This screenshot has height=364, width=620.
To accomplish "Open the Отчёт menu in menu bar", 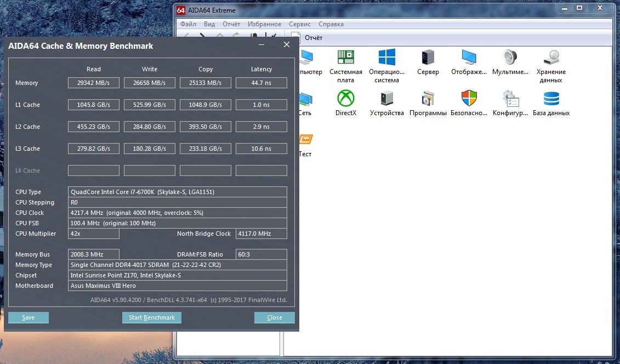I will 231,24.
